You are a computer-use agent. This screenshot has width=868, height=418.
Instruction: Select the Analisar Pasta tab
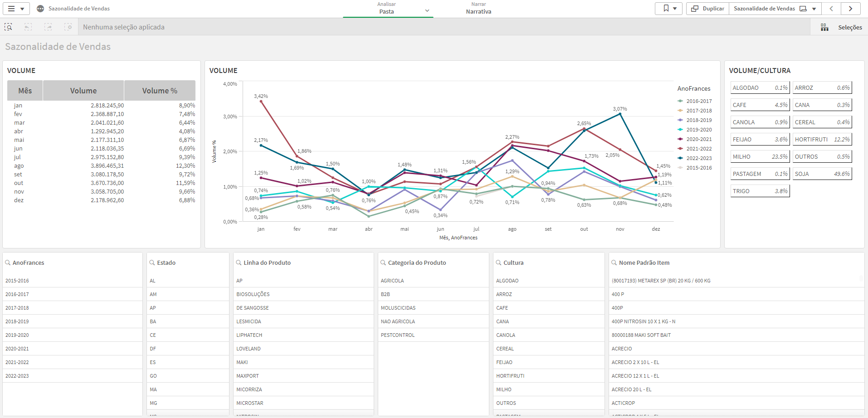pos(388,8)
